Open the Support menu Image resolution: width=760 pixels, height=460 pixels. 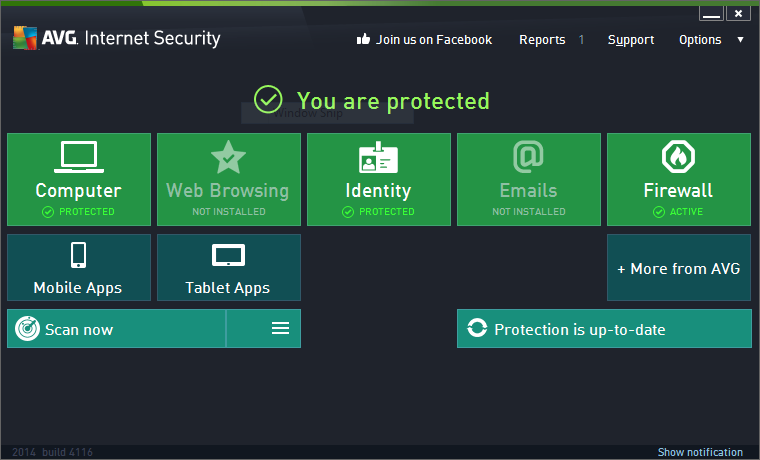(631, 40)
